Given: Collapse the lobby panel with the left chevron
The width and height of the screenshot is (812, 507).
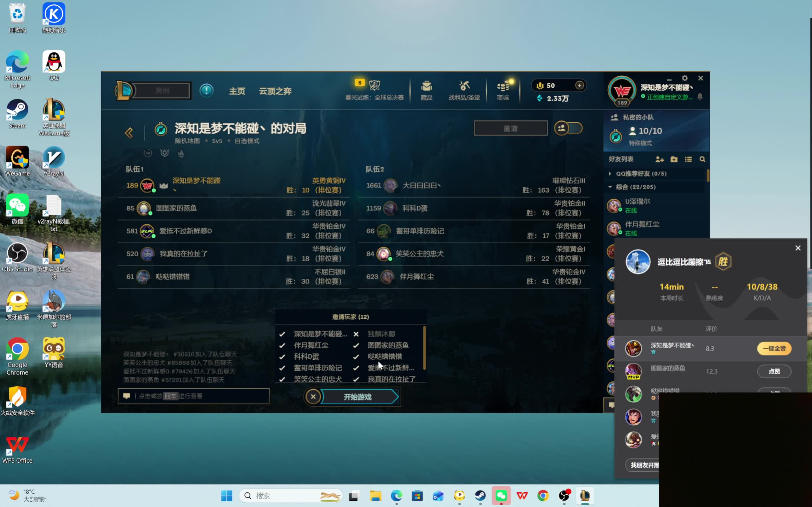Looking at the screenshot, I should [129, 133].
